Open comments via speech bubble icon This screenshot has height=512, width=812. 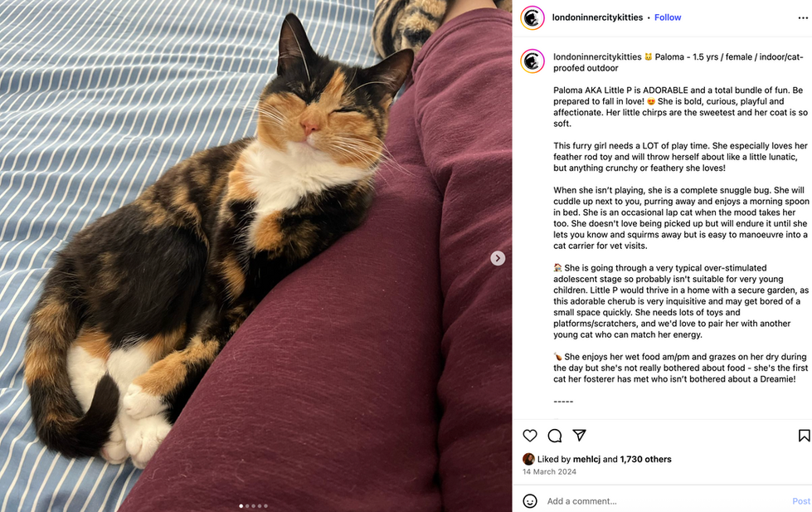(x=555, y=436)
